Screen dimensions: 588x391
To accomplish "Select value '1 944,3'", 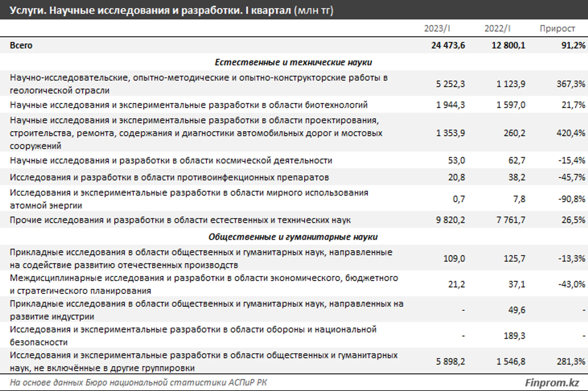I will click(451, 105).
